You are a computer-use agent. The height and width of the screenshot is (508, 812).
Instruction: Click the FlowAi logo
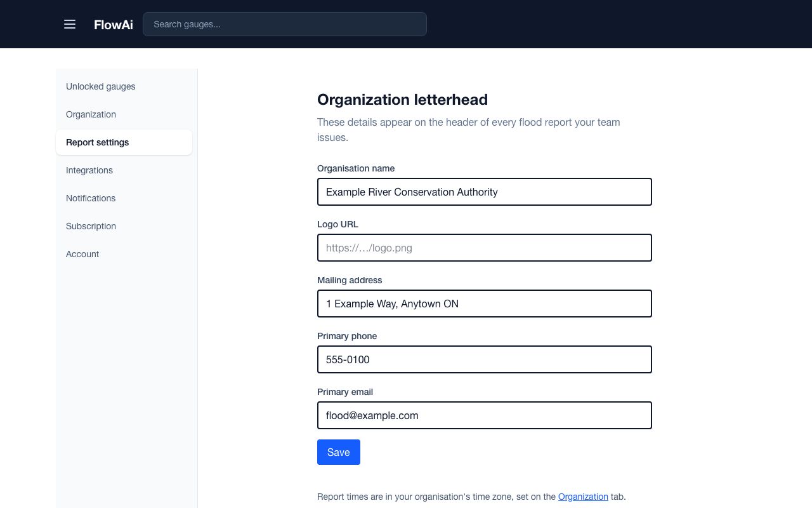pos(114,24)
